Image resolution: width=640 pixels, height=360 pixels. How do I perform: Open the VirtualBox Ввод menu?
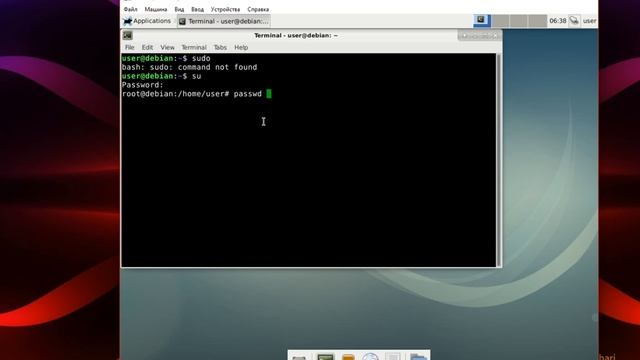pyautogui.click(x=198, y=9)
